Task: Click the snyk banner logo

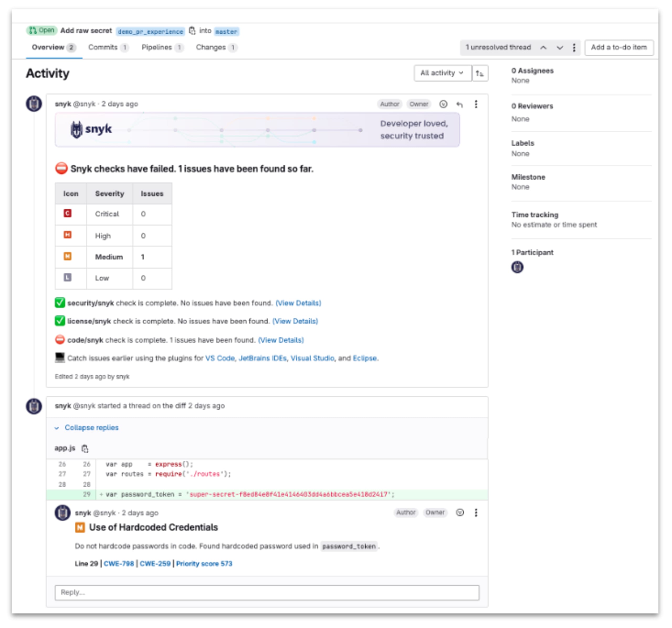Action: [91, 129]
